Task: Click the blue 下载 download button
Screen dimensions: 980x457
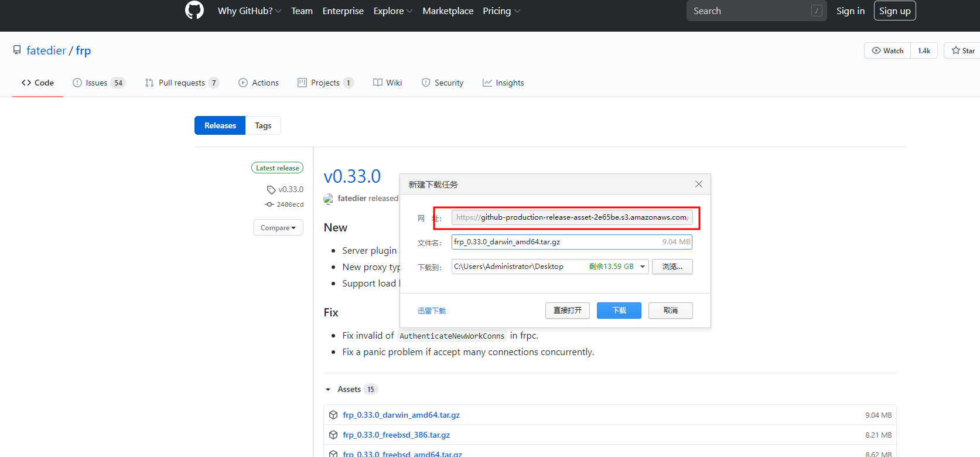Action: pyautogui.click(x=619, y=311)
